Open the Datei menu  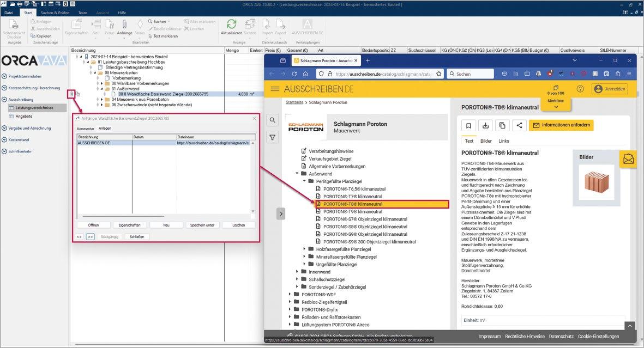click(x=9, y=13)
